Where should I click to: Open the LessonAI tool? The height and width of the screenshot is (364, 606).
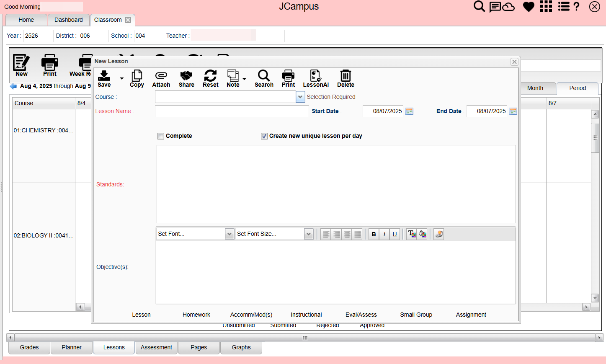click(316, 78)
